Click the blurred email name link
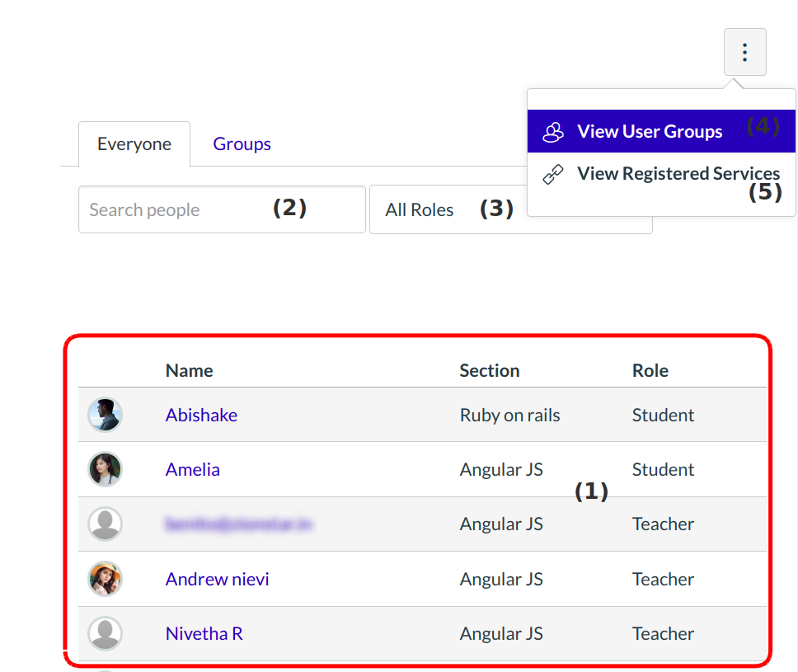Image resolution: width=798 pixels, height=672 pixels. point(238,524)
